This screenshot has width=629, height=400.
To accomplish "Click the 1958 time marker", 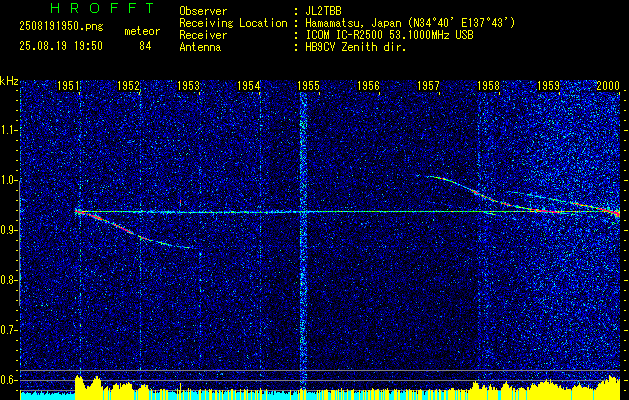I will pos(489,85).
